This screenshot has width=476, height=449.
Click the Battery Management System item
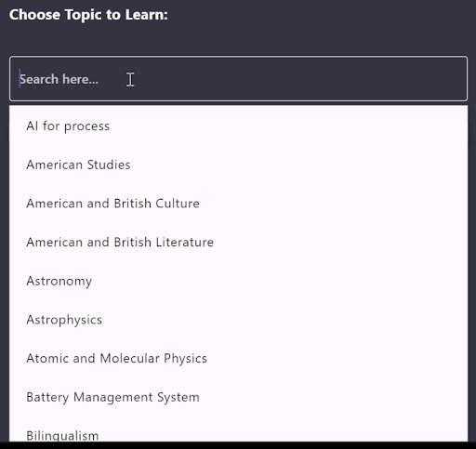tap(238, 397)
